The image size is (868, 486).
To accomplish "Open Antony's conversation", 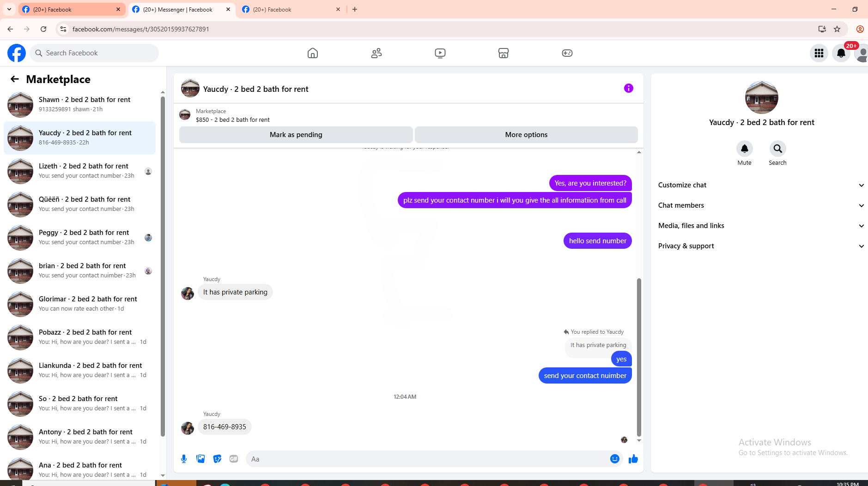I will point(79,437).
